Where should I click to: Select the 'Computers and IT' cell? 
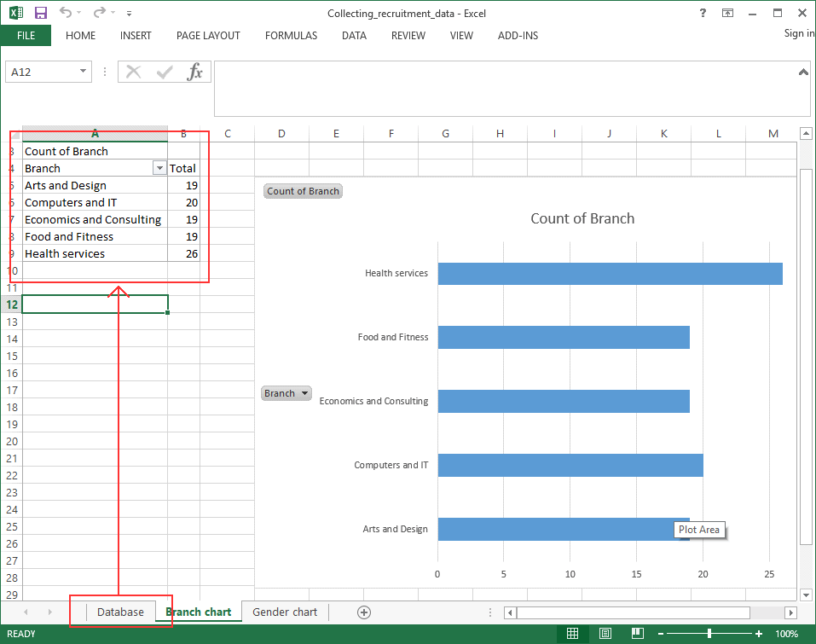click(95, 202)
